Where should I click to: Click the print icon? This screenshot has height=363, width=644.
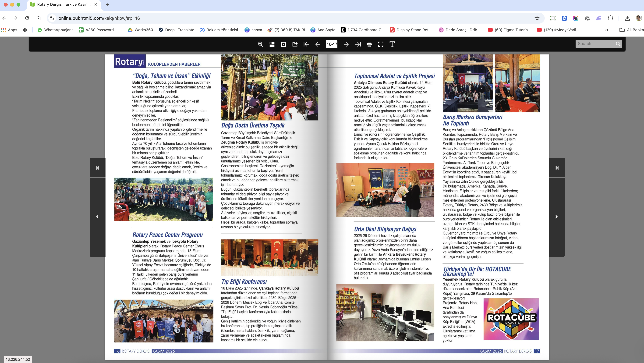369,44
